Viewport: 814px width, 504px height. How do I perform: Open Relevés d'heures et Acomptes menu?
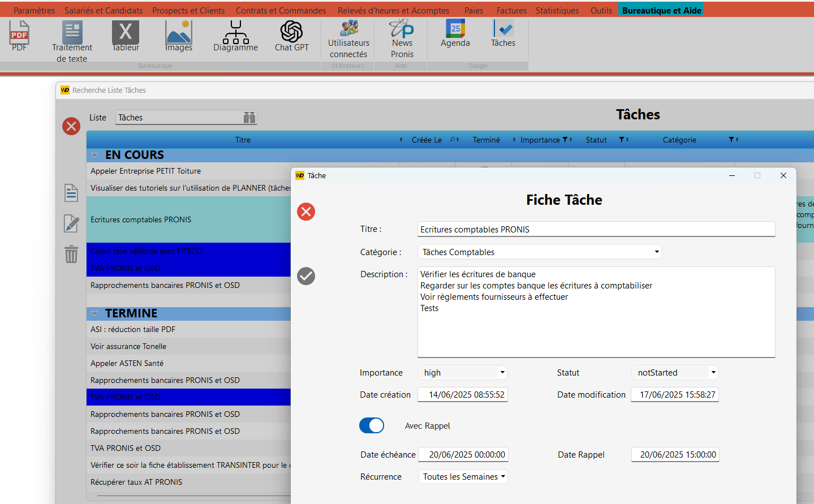[394, 10]
